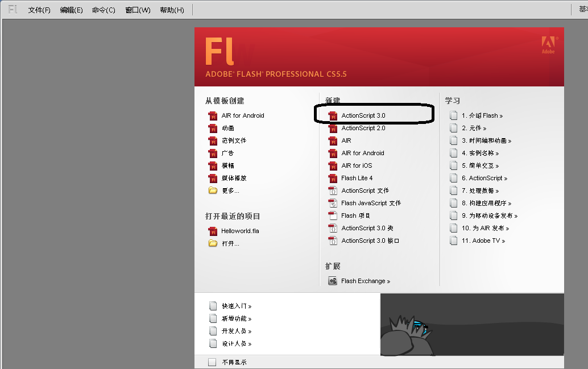Click the ActionScript 2.0 new document icon
Viewport: 588px width, 369px height.
point(333,128)
